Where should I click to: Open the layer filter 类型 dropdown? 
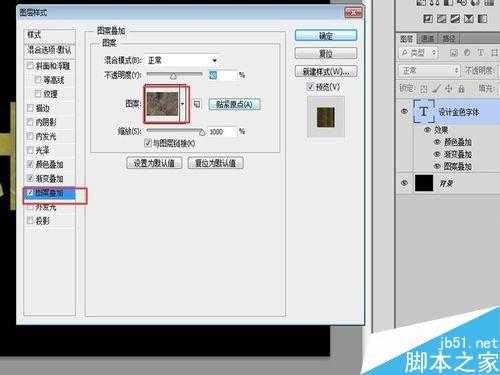click(418, 53)
